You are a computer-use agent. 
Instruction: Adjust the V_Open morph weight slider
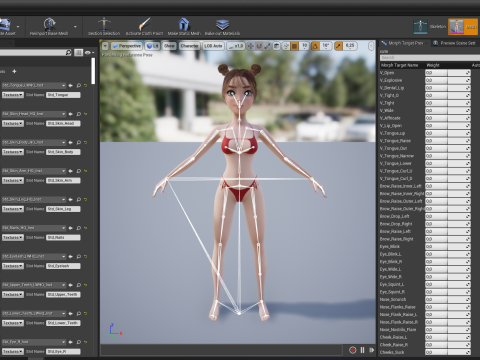(x=448, y=73)
